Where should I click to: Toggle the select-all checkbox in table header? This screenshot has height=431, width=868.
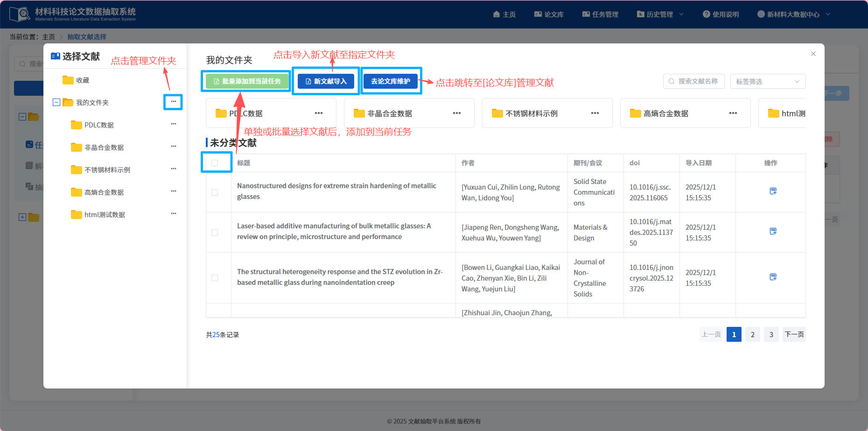[215, 162]
